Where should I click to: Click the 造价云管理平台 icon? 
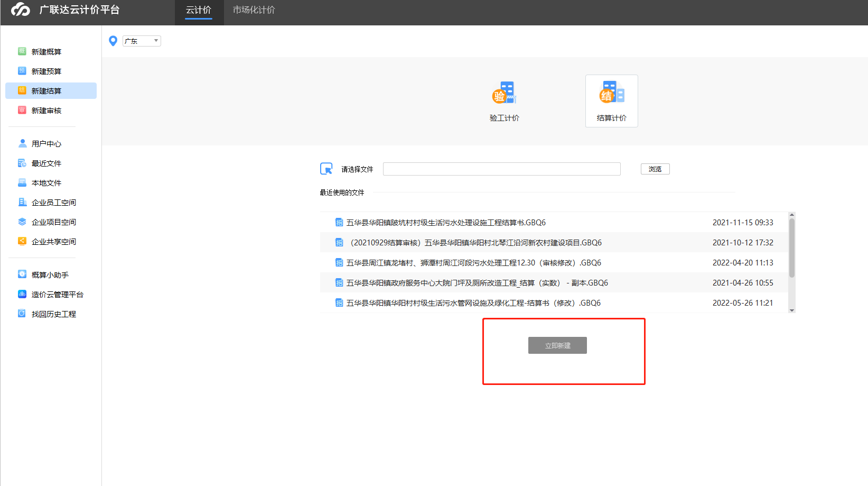coord(22,294)
